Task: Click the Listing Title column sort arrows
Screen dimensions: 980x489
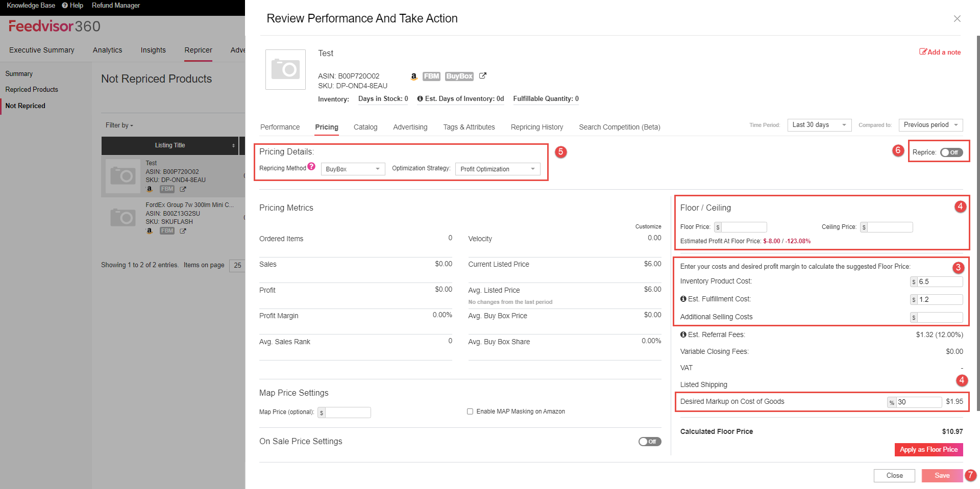Action: click(233, 145)
